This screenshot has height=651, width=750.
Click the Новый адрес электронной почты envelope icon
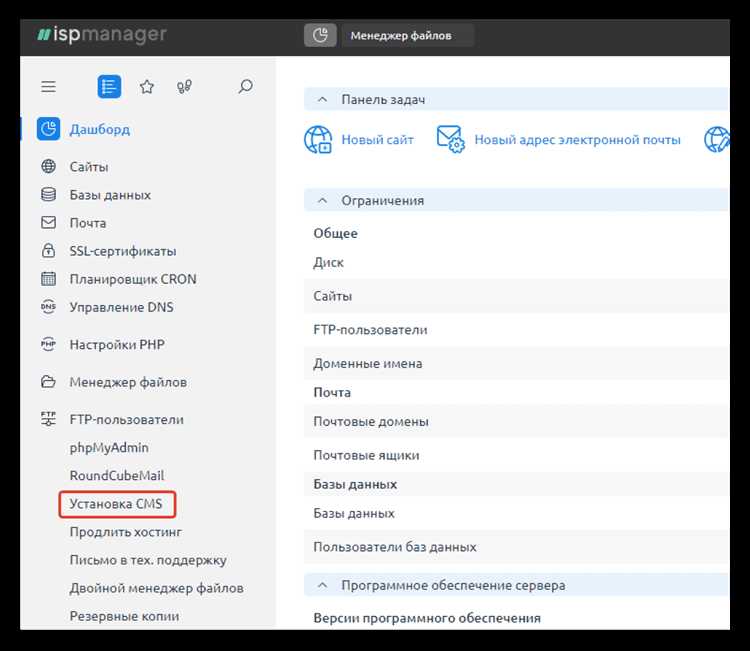pyautogui.click(x=451, y=140)
